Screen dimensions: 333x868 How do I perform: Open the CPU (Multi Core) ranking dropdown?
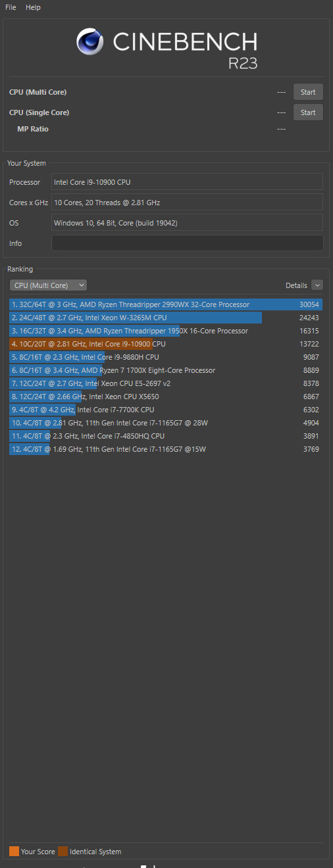pos(48,285)
